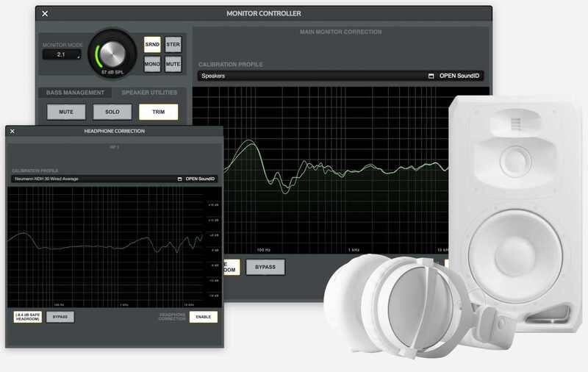
Task: Switch to the Bass Management tab
Action: (71, 93)
